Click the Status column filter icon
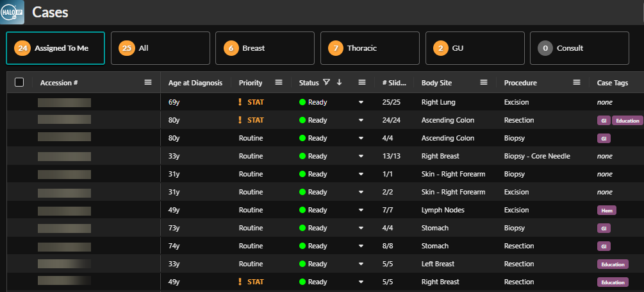Viewport: 644px width, 292px height. [x=326, y=82]
